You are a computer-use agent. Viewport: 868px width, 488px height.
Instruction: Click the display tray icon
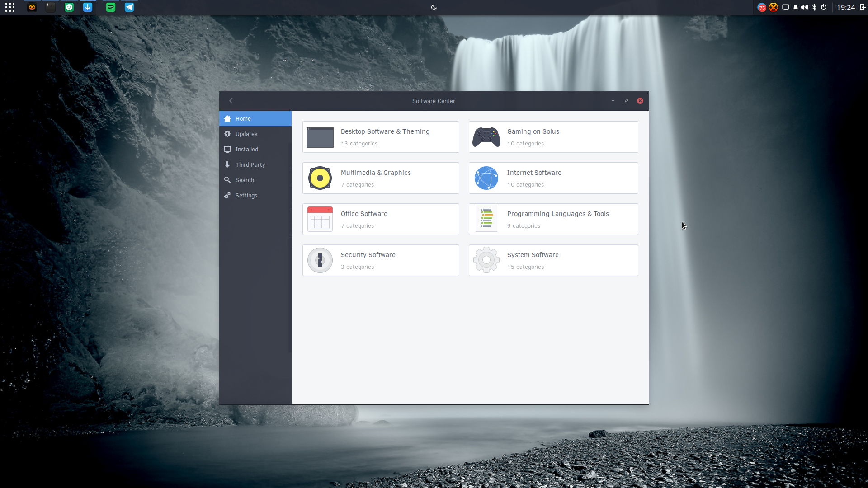click(786, 7)
